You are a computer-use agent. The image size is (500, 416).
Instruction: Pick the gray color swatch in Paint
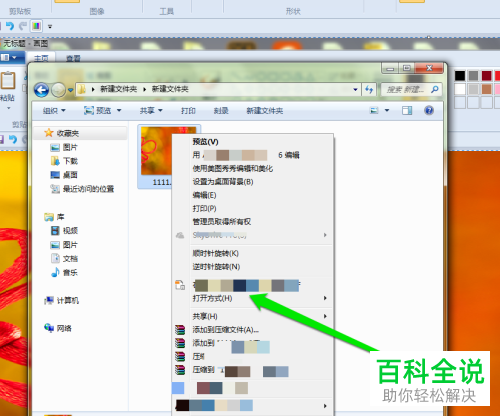click(473, 76)
